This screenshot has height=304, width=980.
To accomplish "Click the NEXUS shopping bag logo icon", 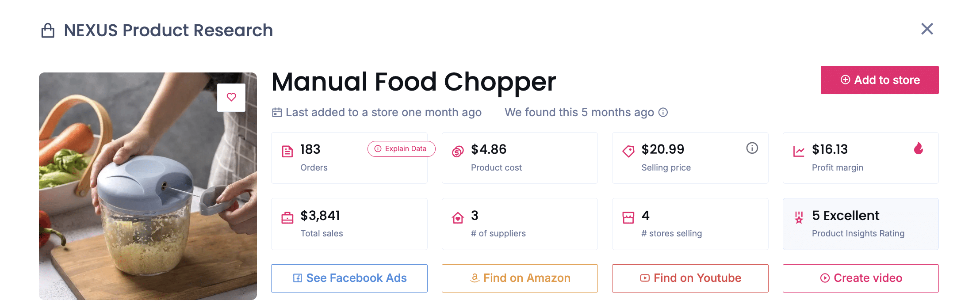I will 48,30.
